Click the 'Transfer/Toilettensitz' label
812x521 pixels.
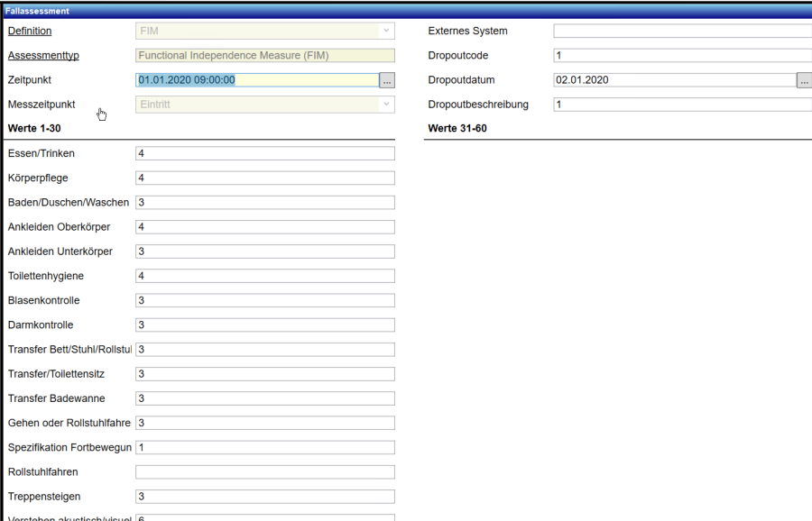click(57, 374)
